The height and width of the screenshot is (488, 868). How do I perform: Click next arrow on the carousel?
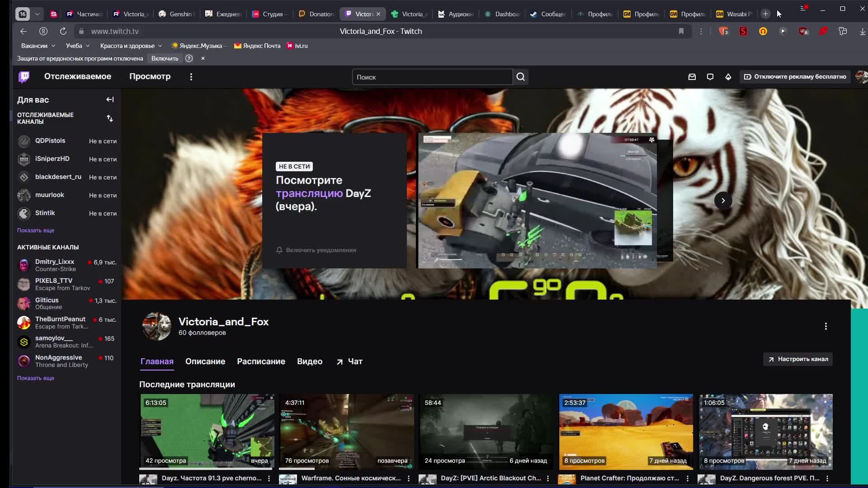tap(723, 201)
